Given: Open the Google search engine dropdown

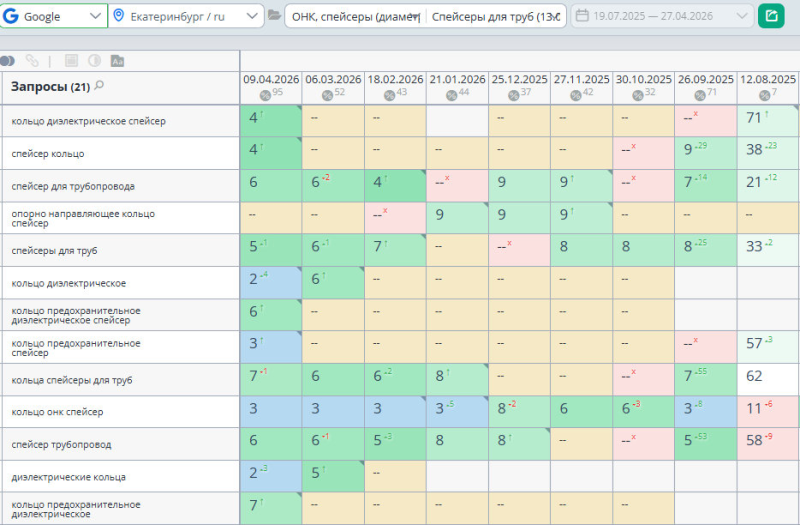Looking at the screenshot, I should [54, 16].
